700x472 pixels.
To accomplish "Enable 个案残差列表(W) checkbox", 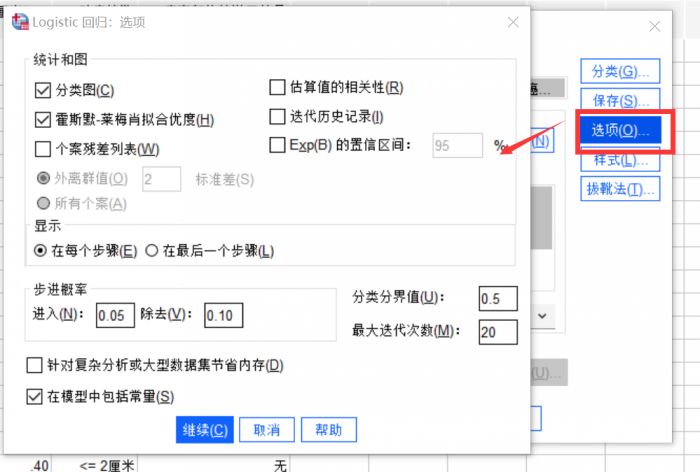I will click(42, 149).
